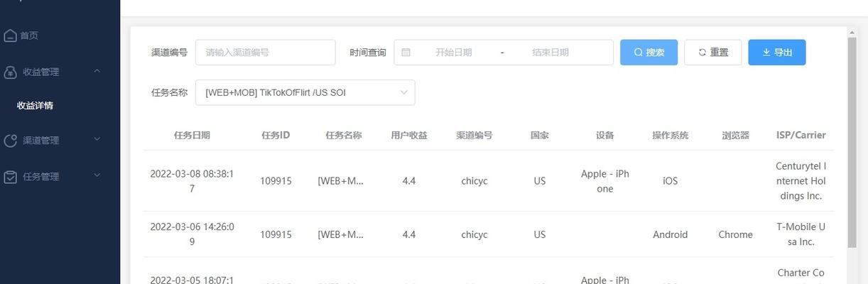Click the calendar icon in date range field
The width and height of the screenshot is (868, 284).
[x=406, y=53]
